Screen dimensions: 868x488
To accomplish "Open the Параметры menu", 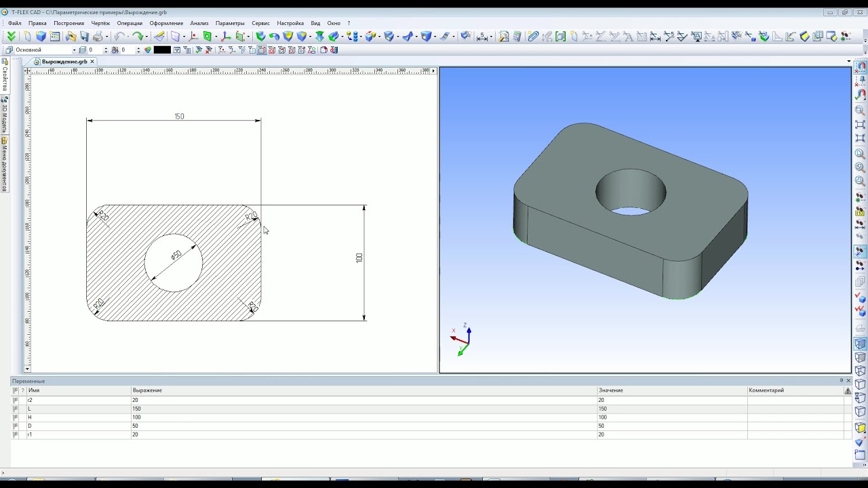I will [230, 23].
